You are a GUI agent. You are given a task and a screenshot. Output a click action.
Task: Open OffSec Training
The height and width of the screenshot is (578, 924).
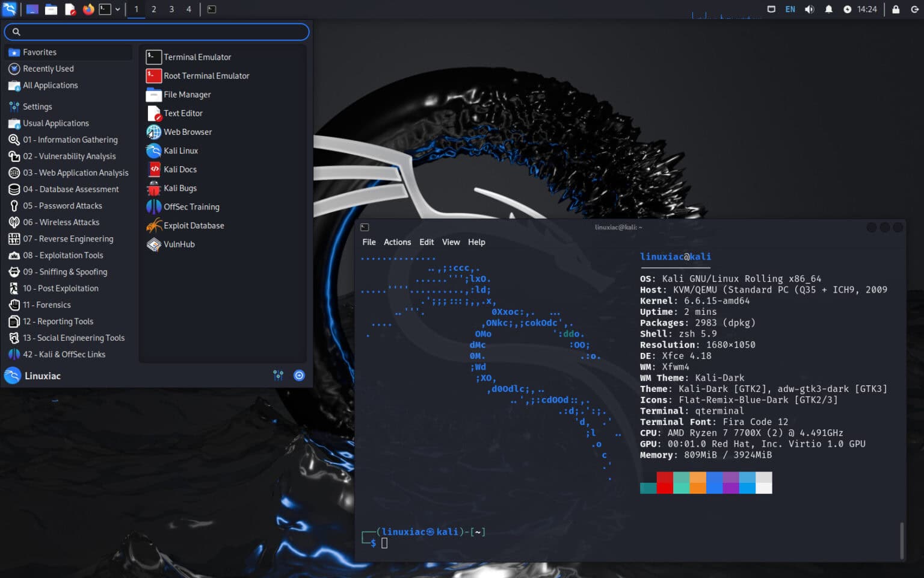coord(191,207)
